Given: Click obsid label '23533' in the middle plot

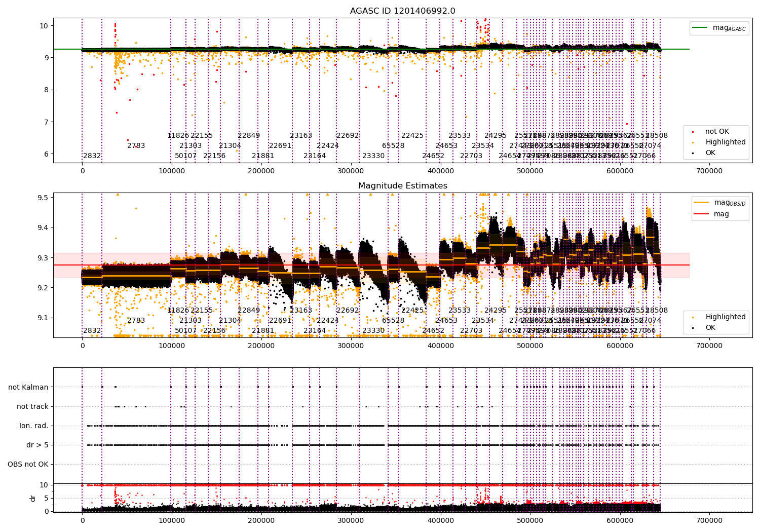Looking at the screenshot, I should (460, 310).
